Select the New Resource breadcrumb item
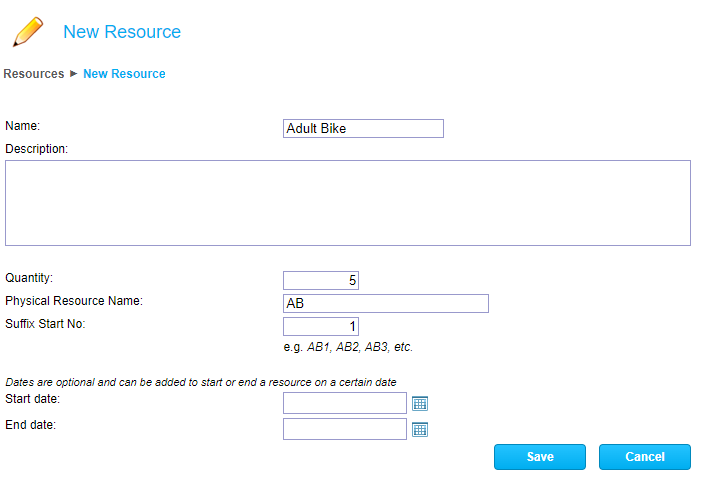Image resolution: width=716 pixels, height=501 pixels. point(124,73)
